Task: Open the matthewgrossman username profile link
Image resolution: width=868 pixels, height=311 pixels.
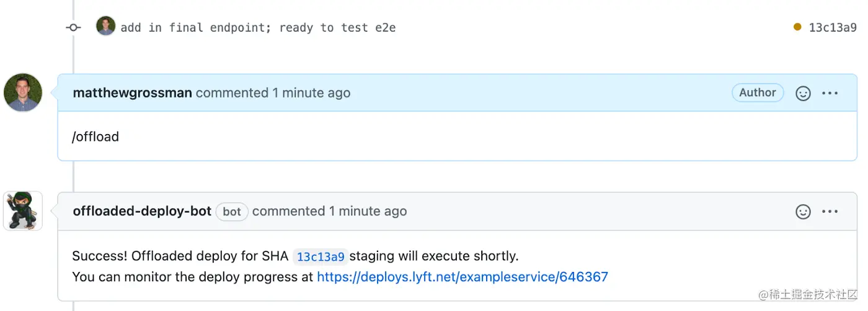Action: pos(132,93)
